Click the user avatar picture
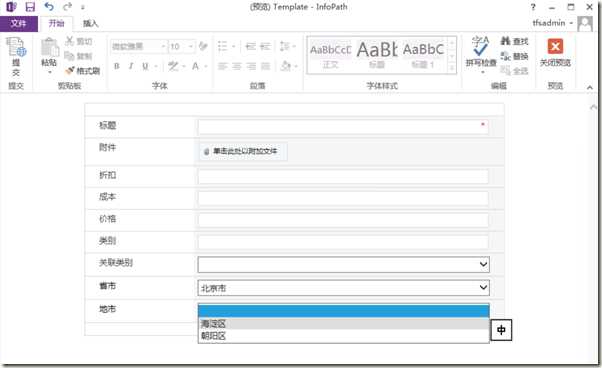The width and height of the screenshot is (602, 368). click(x=585, y=23)
